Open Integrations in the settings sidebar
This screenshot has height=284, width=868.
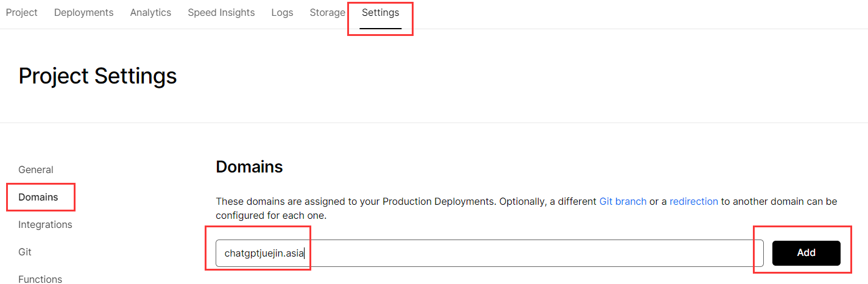coord(45,224)
